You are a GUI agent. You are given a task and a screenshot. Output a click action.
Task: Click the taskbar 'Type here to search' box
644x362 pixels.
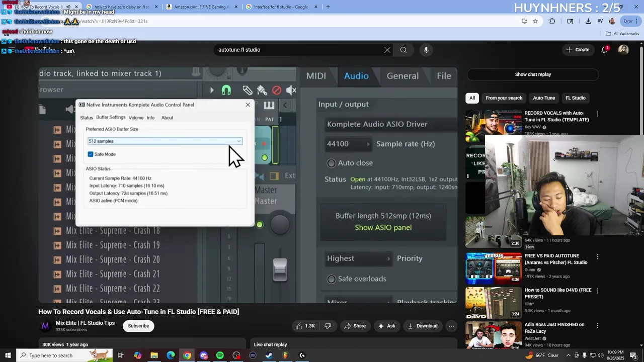point(63,355)
